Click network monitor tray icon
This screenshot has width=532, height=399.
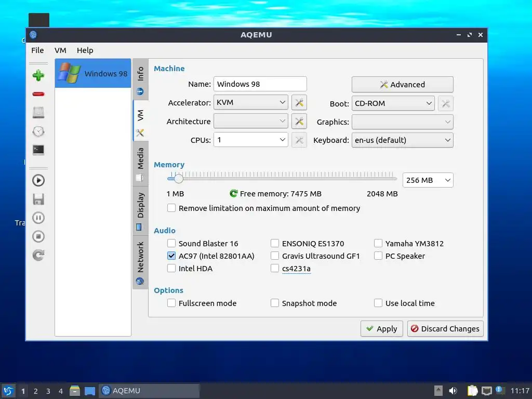point(486,391)
